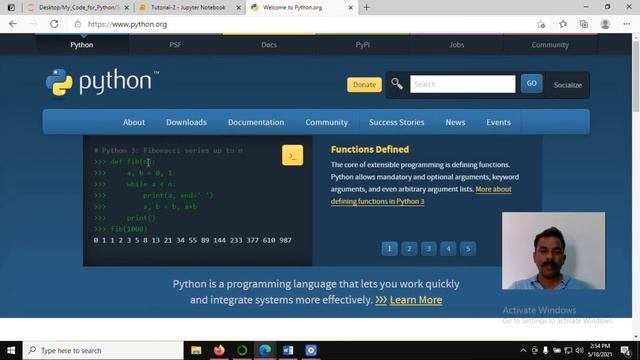
Task: Open Windows Start menu
Action: click(11, 350)
